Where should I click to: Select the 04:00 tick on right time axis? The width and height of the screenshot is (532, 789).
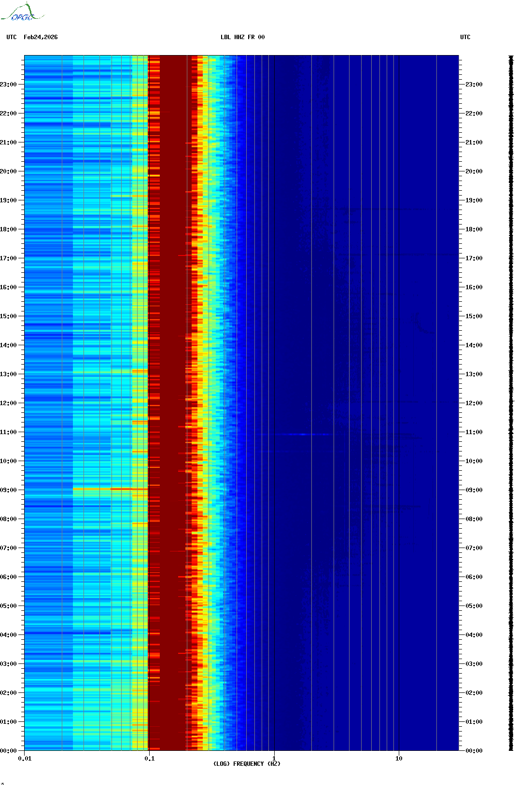click(x=474, y=635)
